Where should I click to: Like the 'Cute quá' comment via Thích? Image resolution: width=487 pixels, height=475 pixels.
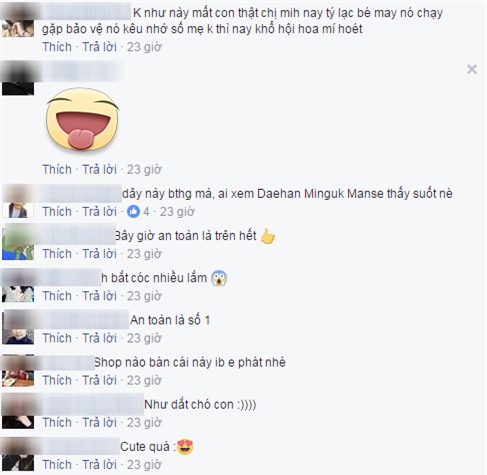[57, 465]
